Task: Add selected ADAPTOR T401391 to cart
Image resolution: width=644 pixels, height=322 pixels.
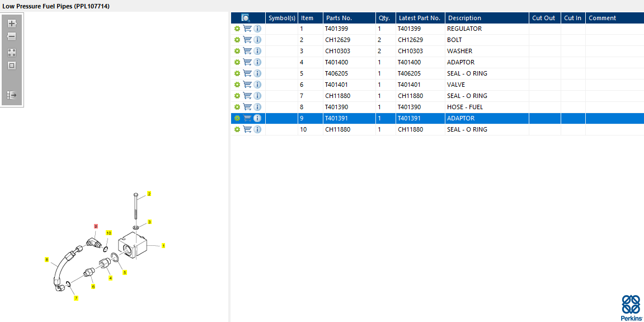Action: point(247,118)
